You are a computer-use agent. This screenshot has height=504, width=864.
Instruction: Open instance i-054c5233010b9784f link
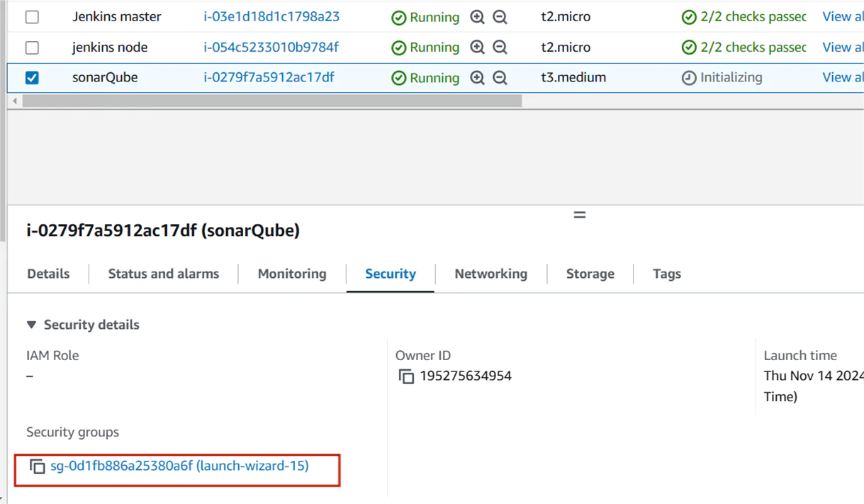click(x=271, y=47)
